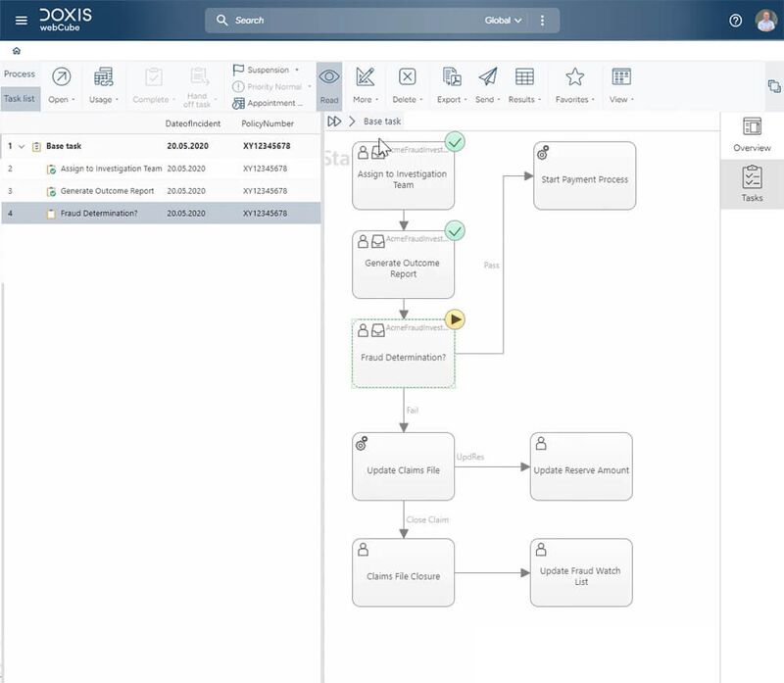Viewport: 784px width, 683px height.
Task: Click the Open toolbar icon
Action: coord(61,77)
